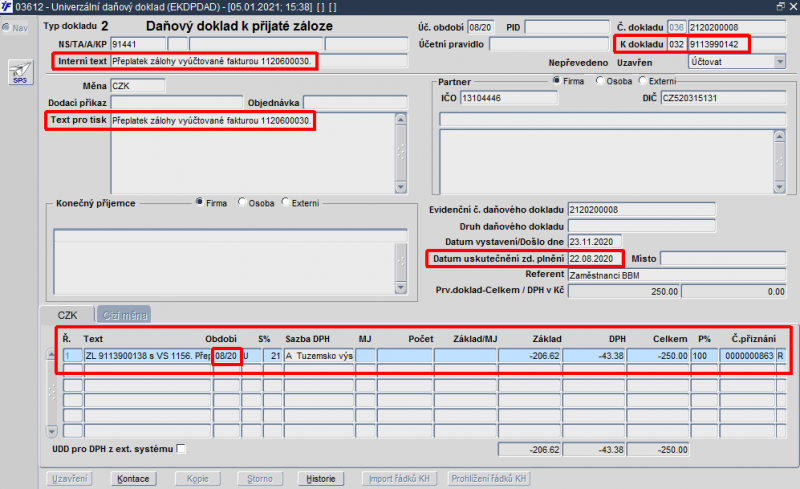
Task: Click the Měna field showing CZK
Action: point(138,86)
